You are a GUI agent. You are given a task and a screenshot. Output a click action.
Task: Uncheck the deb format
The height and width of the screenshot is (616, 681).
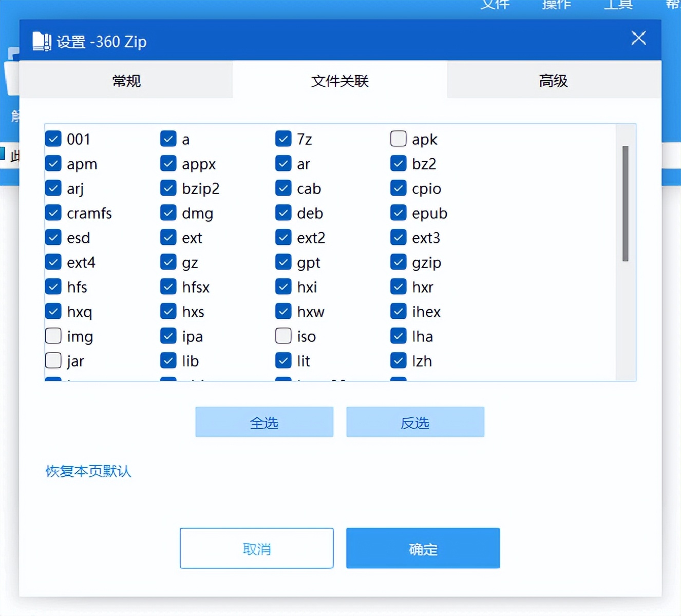point(283,213)
